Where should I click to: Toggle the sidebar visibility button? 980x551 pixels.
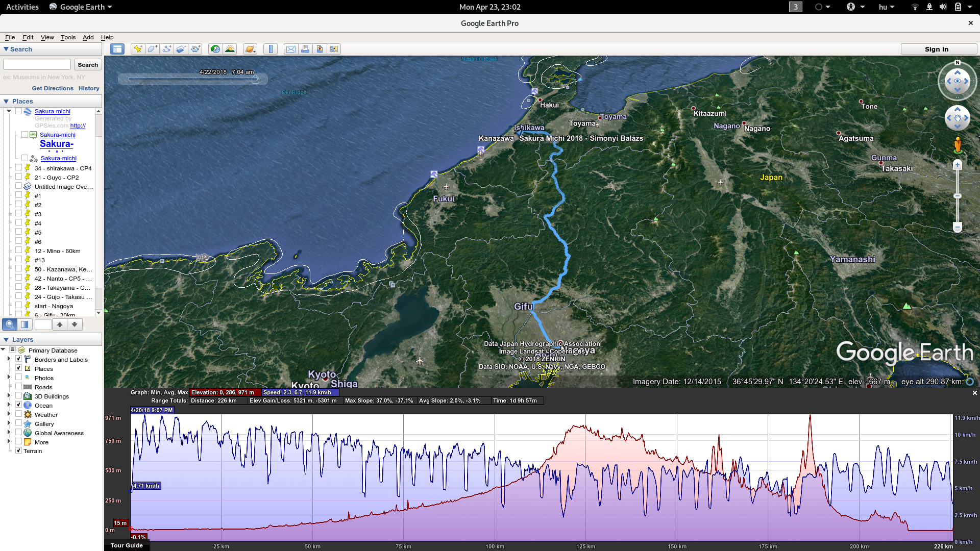point(117,49)
